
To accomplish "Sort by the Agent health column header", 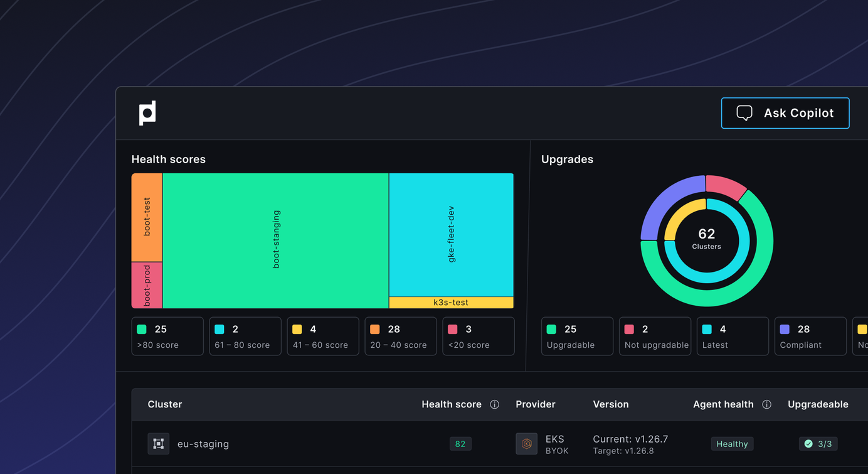I will (x=723, y=404).
